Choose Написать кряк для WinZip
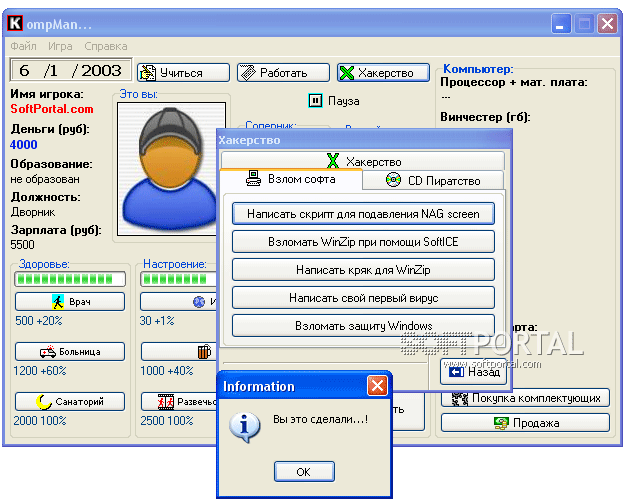Viewport: 628px width, 502px height. point(363,270)
